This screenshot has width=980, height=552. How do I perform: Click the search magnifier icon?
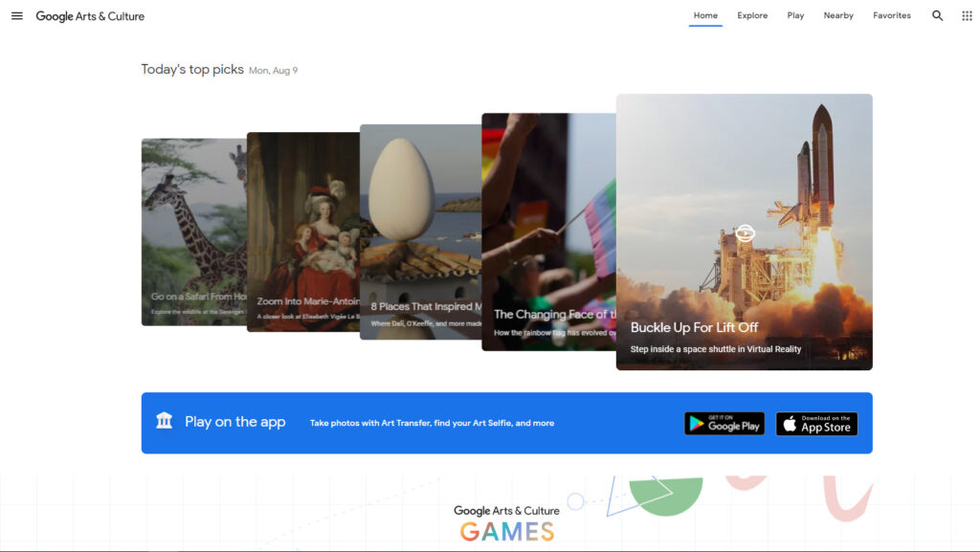click(x=937, y=15)
